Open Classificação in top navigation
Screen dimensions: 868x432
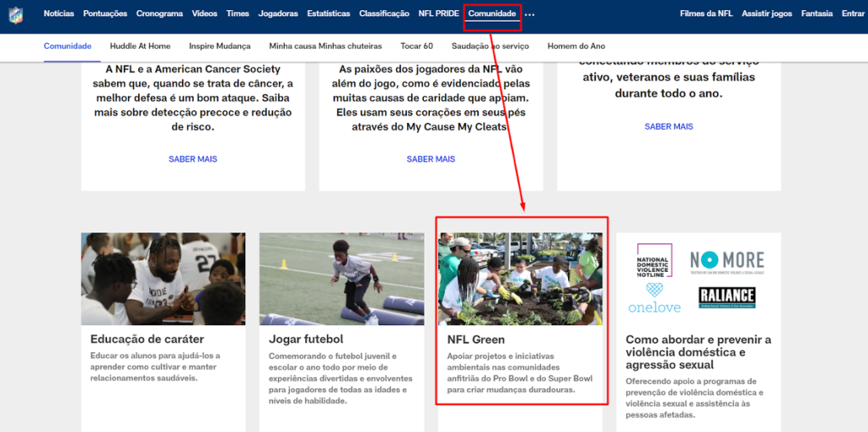click(x=384, y=14)
